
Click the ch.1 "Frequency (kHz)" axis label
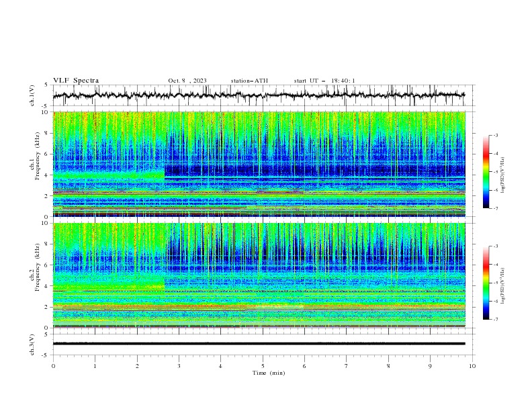coord(38,155)
